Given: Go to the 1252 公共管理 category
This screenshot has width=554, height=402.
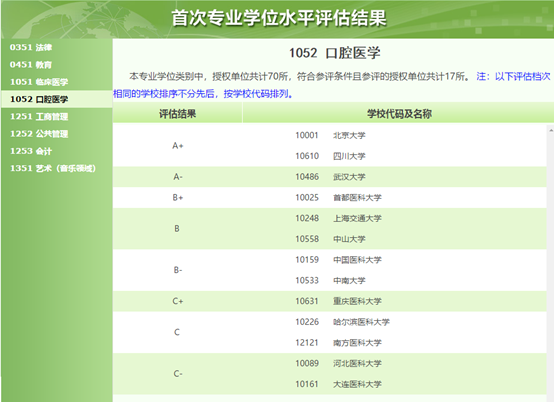Looking at the screenshot, I should click(39, 134).
